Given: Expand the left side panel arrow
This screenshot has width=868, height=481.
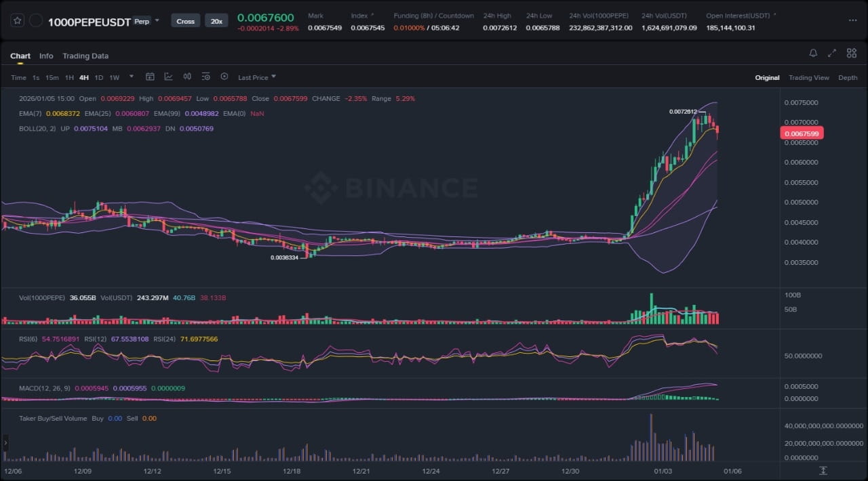Looking at the screenshot, I should click(x=5, y=442).
